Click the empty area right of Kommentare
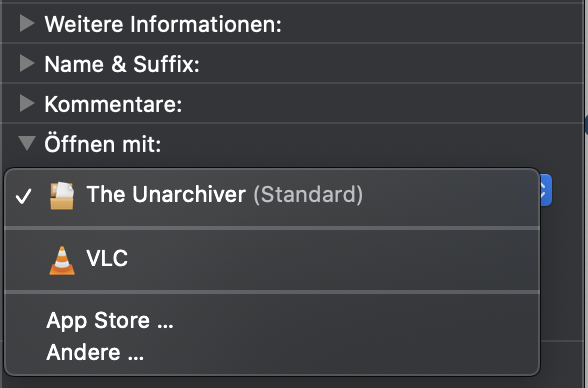The height and width of the screenshot is (388, 588). click(x=382, y=104)
